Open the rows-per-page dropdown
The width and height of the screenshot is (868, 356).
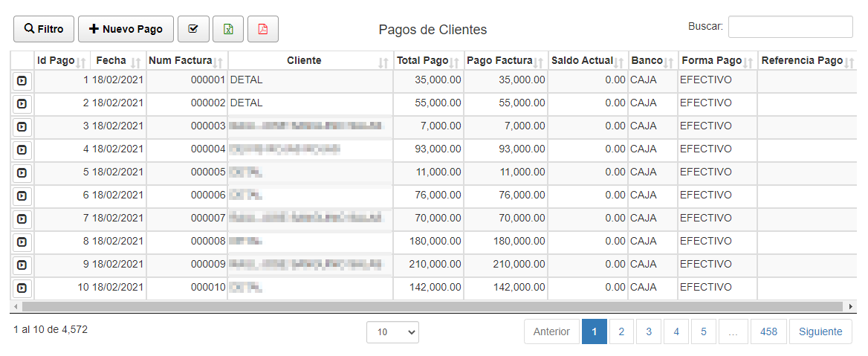(392, 332)
